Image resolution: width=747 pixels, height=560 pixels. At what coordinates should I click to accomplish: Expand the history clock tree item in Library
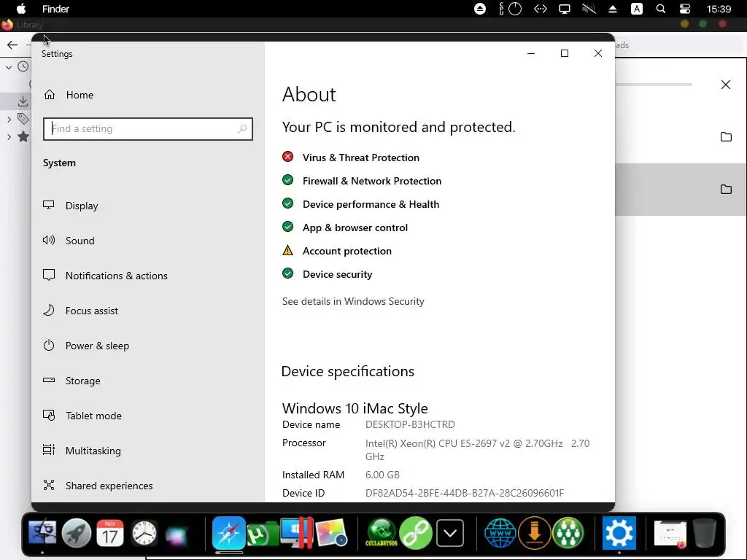[x=9, y=67]
